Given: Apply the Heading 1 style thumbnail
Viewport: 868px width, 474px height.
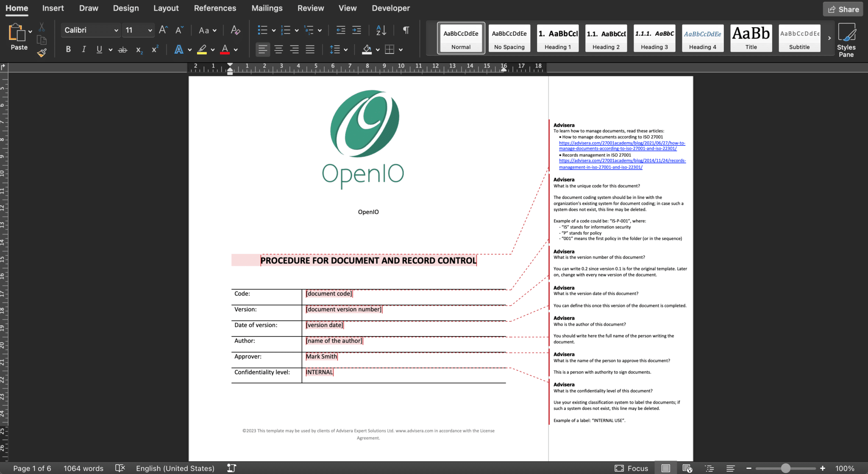Looking at the screenshot, I should [558, 38].
